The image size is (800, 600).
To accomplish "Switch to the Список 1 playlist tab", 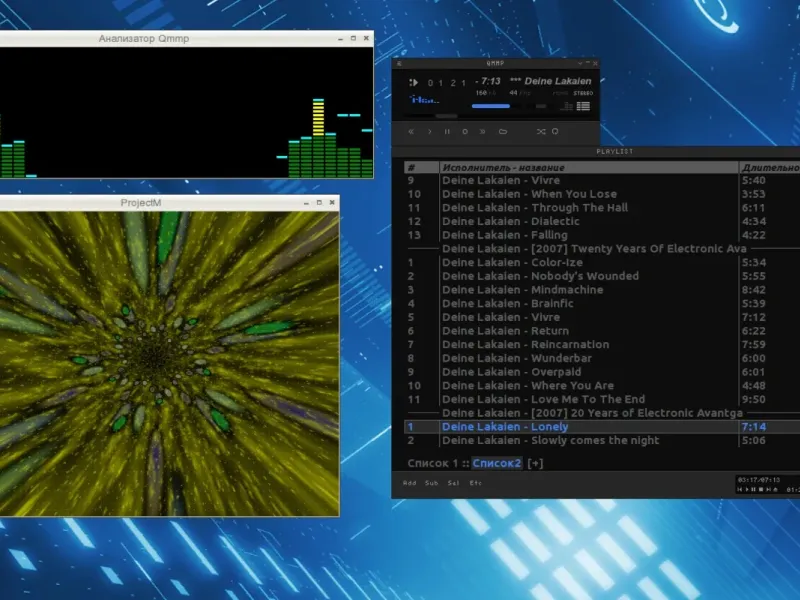I will (433, 463).
